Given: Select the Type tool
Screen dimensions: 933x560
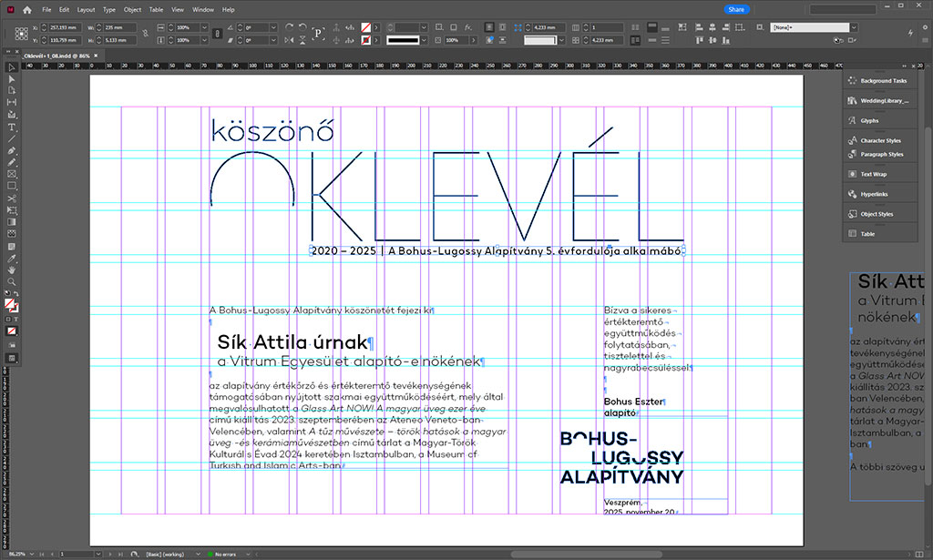Looking at the screenshot, I should [x=11, y=127].
